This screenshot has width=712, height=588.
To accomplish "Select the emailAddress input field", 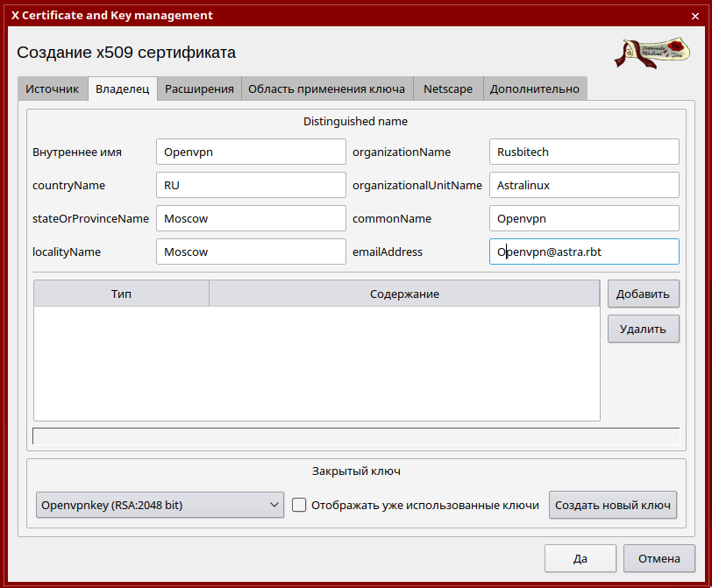I will (584, 251).
